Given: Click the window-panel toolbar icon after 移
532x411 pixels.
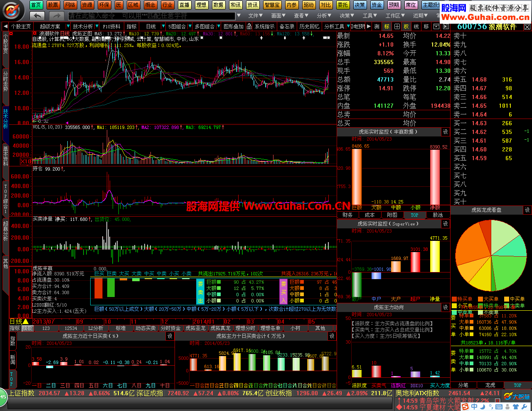Looking at the screenshot, I should pyautogui.click(x=436, y=26).
